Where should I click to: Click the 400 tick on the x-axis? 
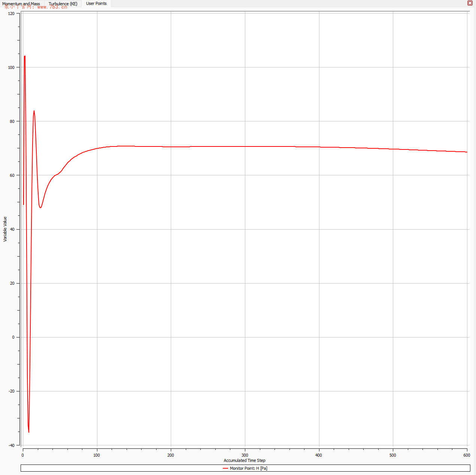(x=319, y=455)
